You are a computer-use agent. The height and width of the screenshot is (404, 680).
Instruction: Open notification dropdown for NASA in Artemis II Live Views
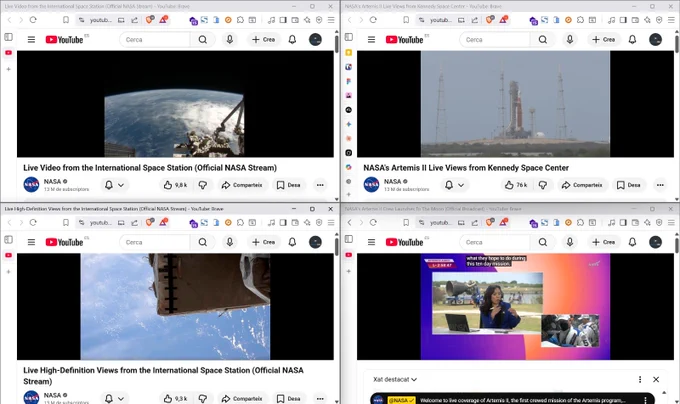(x=454, y=185)
